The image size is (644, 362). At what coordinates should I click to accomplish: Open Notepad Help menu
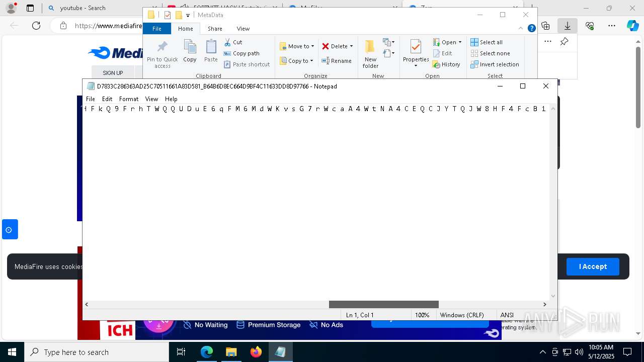[171, 99]
